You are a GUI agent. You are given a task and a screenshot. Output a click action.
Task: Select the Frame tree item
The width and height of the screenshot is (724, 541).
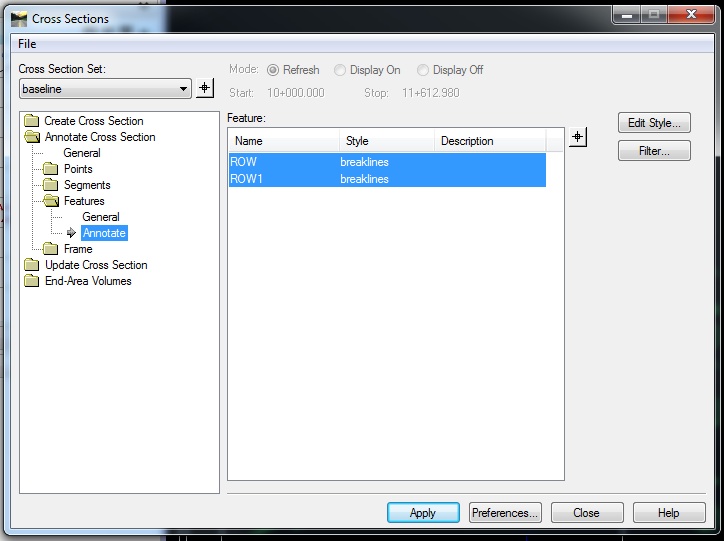pyautogui.click(x=78, y=249)
